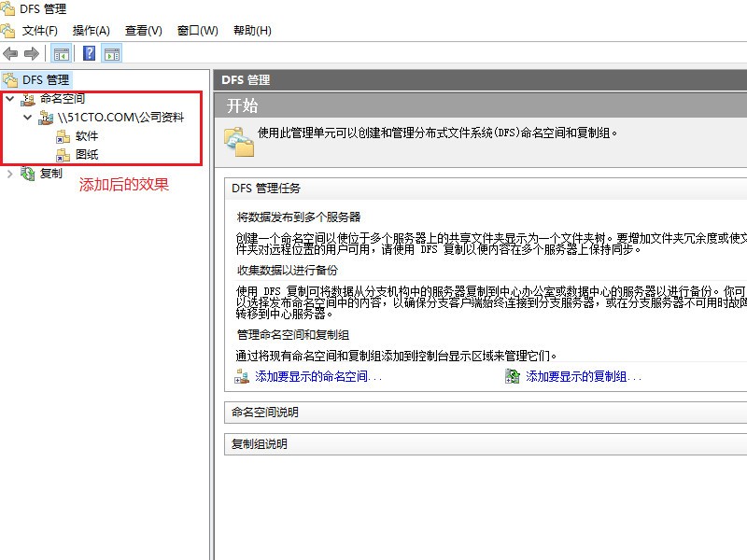Image resolution: width=747 pixels, height=560 pixels.
Task: Click the forward navigation arrow icon
Action: coord(29,52)
